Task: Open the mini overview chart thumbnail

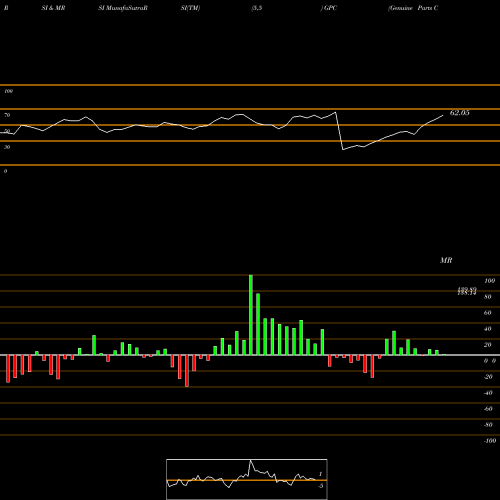Action: pos(247,479)
